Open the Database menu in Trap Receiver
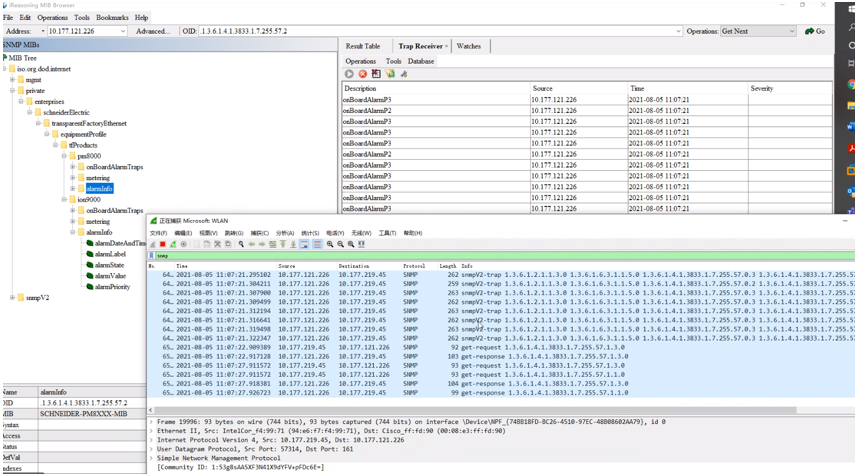Viewport: 861px width, 474px height. [421, 61]
